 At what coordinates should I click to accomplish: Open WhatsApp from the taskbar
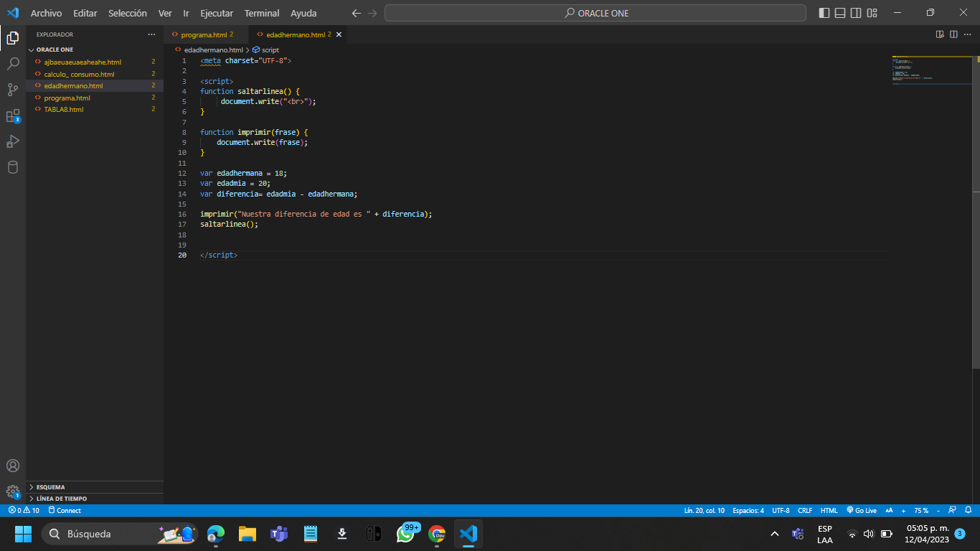click(405, 534)
